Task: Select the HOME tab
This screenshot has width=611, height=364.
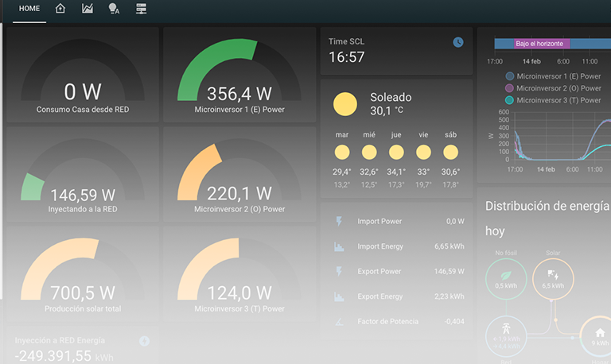Action: pyautogui.click(x=29, y=9)
